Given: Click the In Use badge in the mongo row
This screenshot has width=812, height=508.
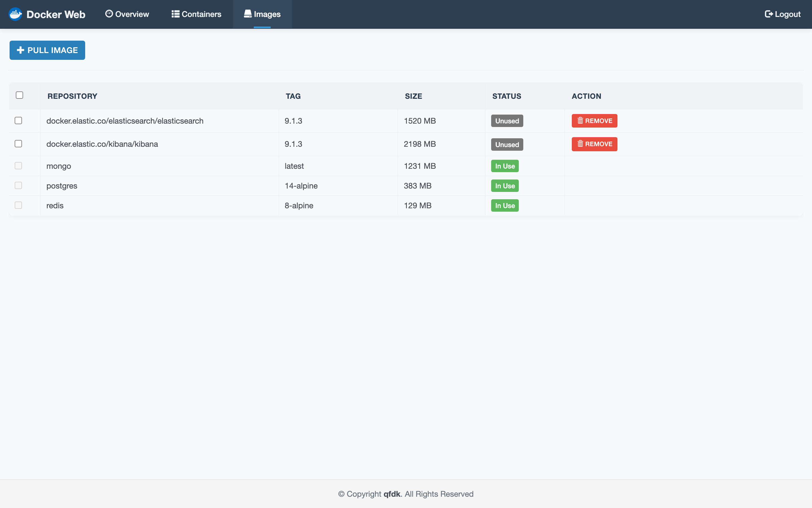Looking at the screenshot, I should (505, 166).
